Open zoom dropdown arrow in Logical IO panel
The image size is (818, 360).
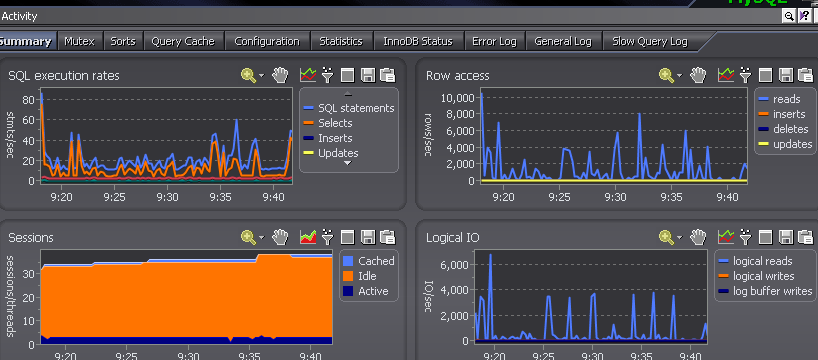679,238
